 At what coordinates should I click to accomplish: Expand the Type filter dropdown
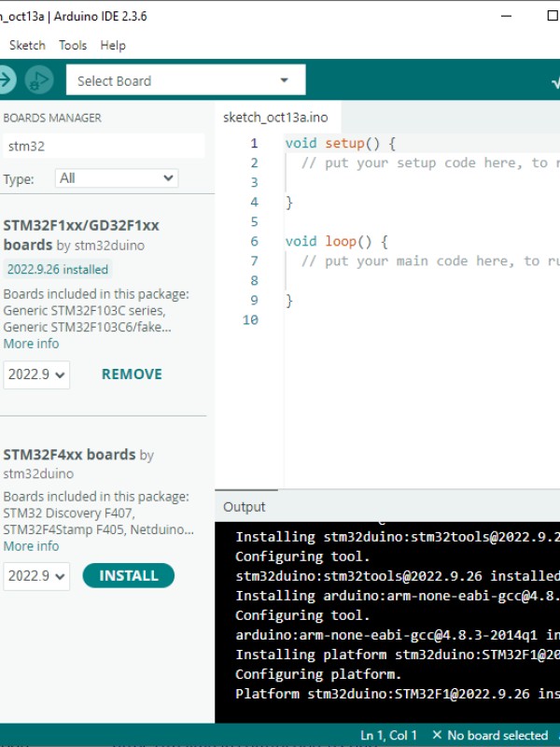pyautogui.click(x=116, y=177)
